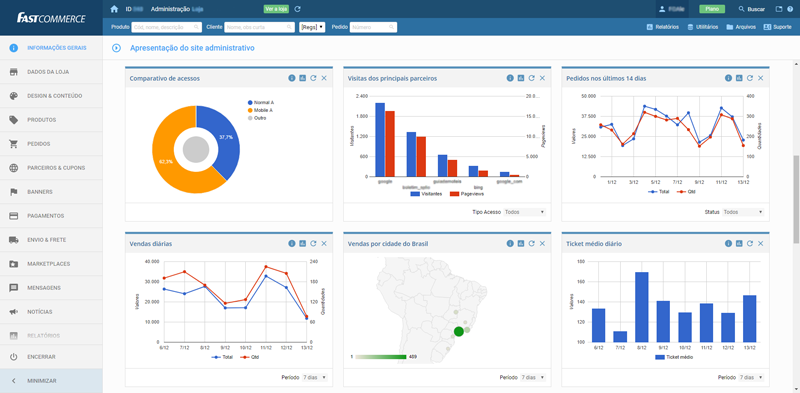The image size is (800, 393).
Task: Show info for Vendas diárias widget
Action: (x=292, y=243)
